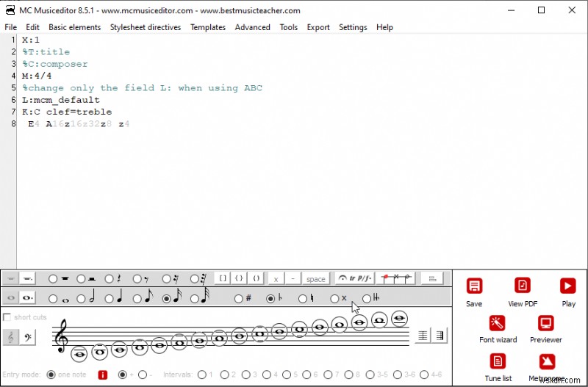Select whole rest radio button
The height and width of the screenshot is (387, 588).
click(53, 279)
